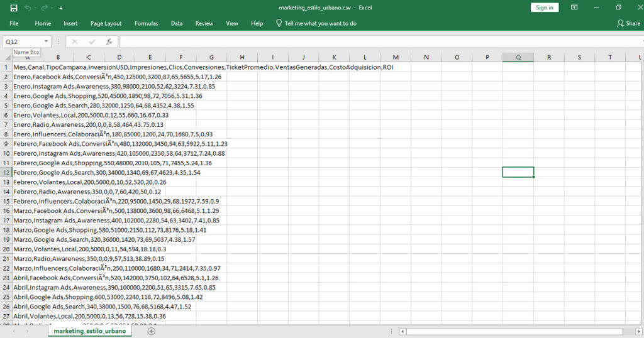Click the Sign in button
Image resolution: width=644 pixels, height=338 pixels.
coord(545,8)
